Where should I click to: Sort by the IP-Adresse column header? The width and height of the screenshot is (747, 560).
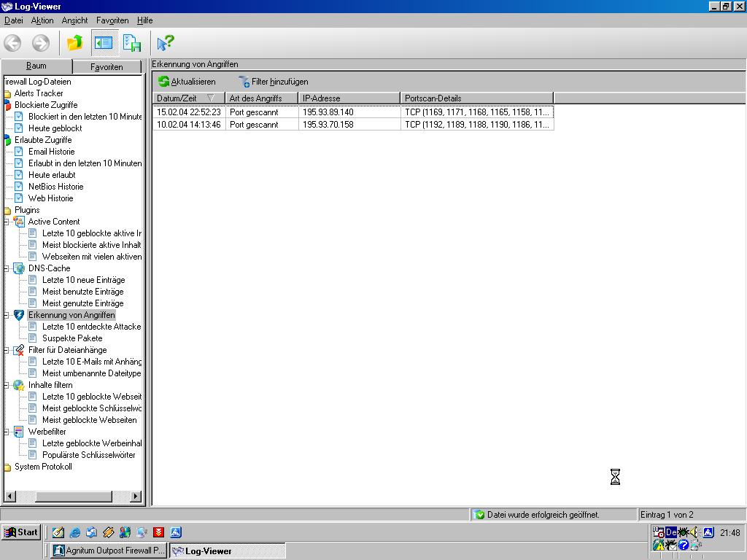pos(349,98)
